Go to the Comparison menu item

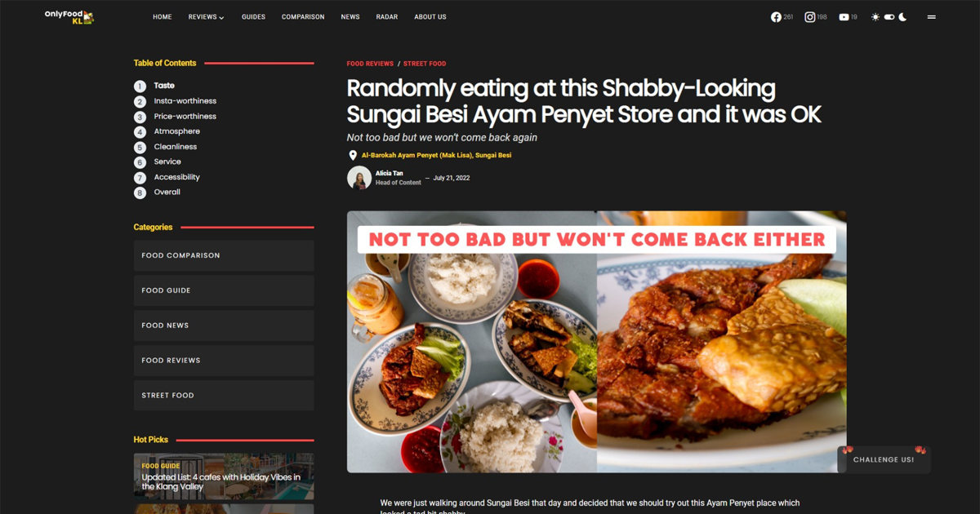point(303,17)
